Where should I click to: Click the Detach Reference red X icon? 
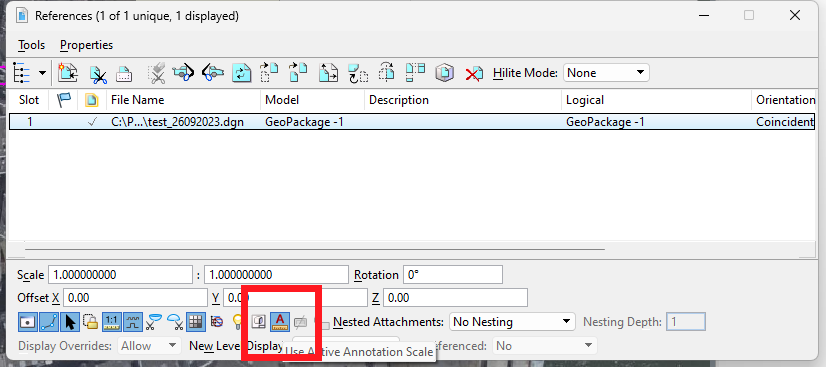[x=474, y=73]
